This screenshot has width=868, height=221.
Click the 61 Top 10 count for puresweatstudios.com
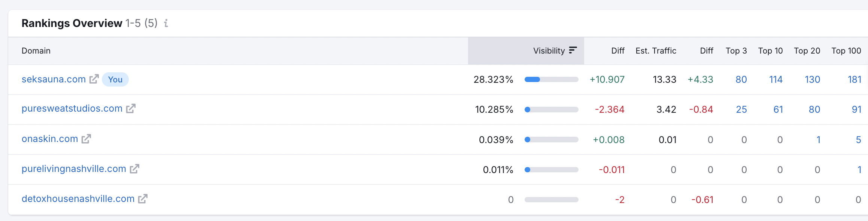coord(778,109)
